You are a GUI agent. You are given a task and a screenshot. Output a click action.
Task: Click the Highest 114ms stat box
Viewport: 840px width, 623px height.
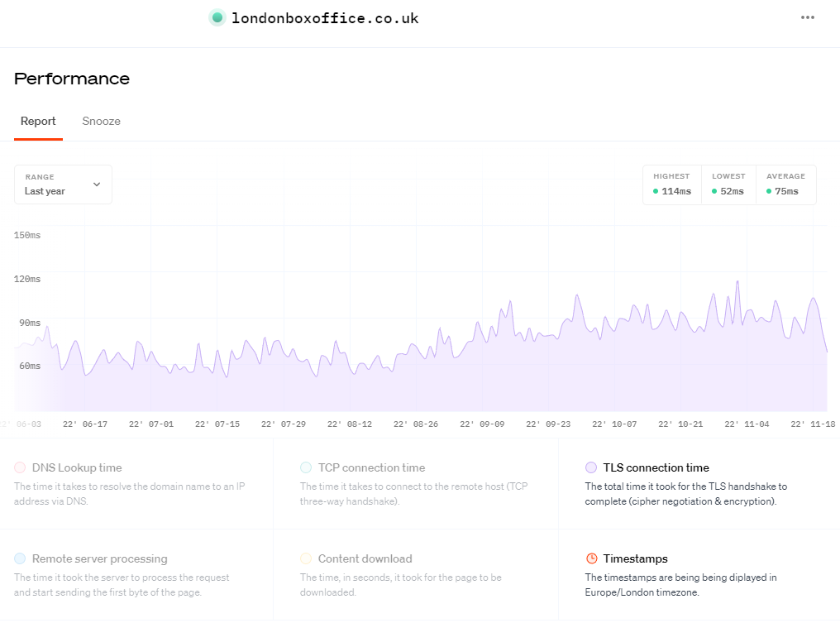(x=671, y=185)
